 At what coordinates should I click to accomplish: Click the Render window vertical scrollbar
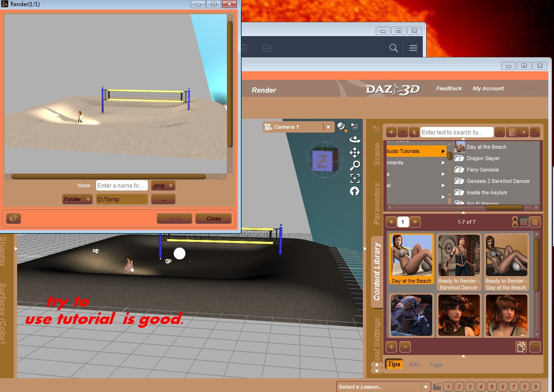point(230,84)
